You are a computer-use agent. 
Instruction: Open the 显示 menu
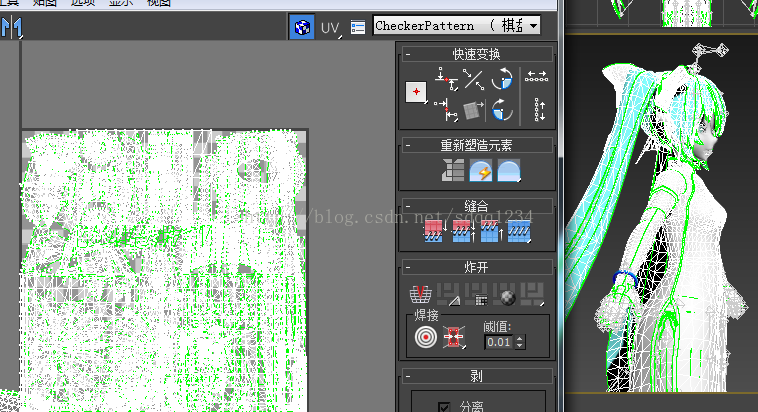pos(121,3)
